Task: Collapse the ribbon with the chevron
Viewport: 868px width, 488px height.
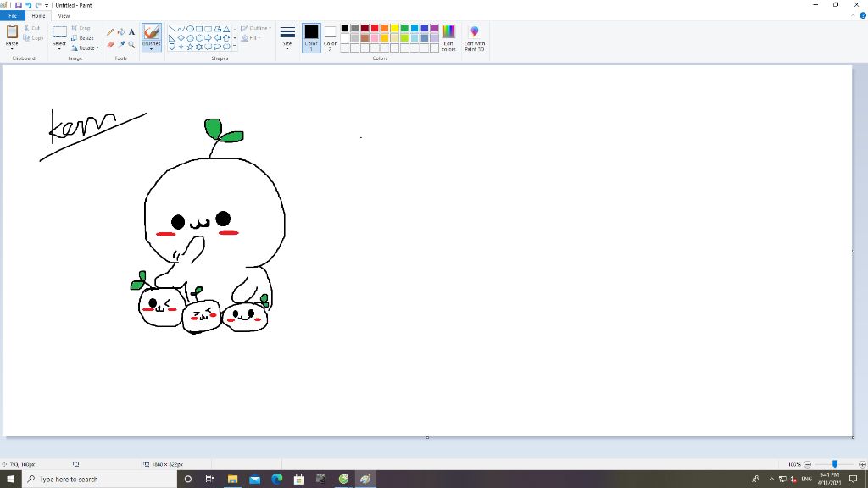Action: point(853,15)
